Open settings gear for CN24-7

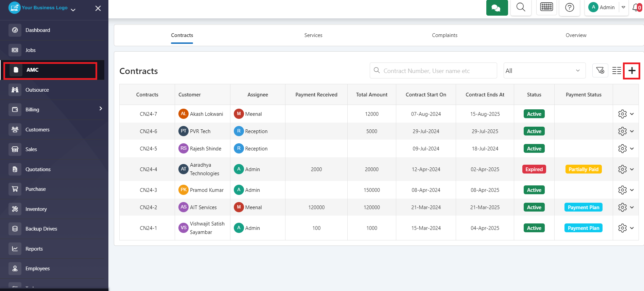(x=622, y=114)
